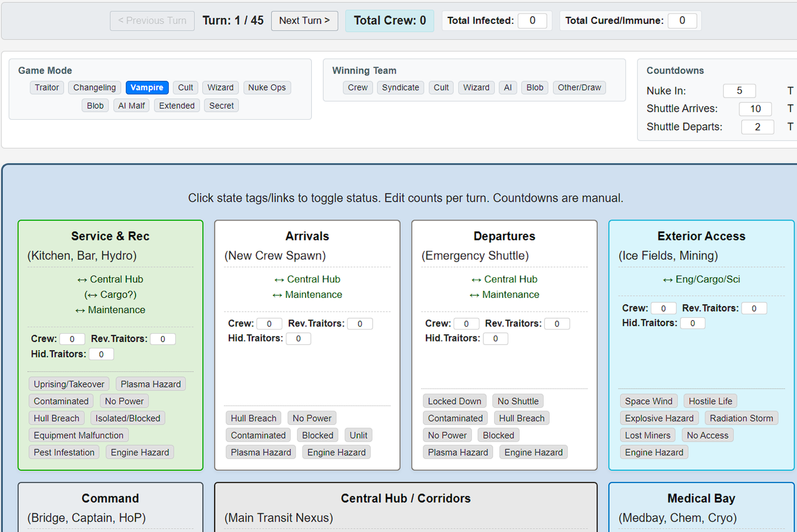Set winning team to AI
797x532 pixels.
point(507,87)
